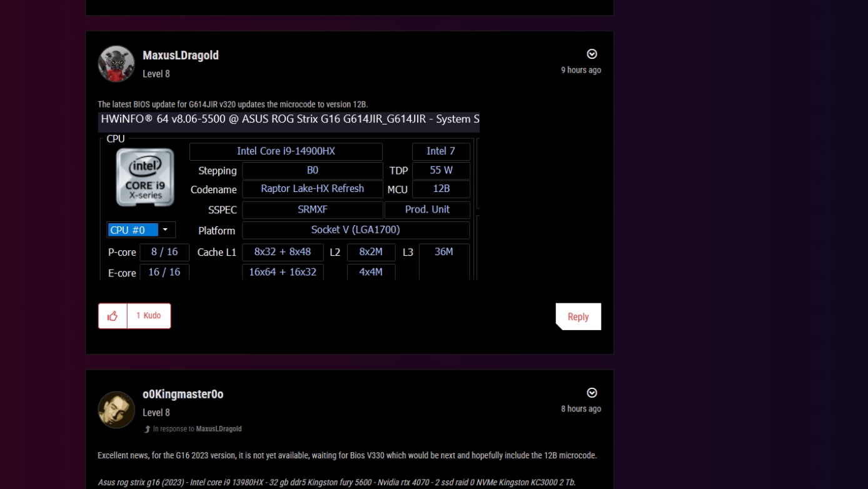Open the HWiNFO screenshot image

(289, 196)
